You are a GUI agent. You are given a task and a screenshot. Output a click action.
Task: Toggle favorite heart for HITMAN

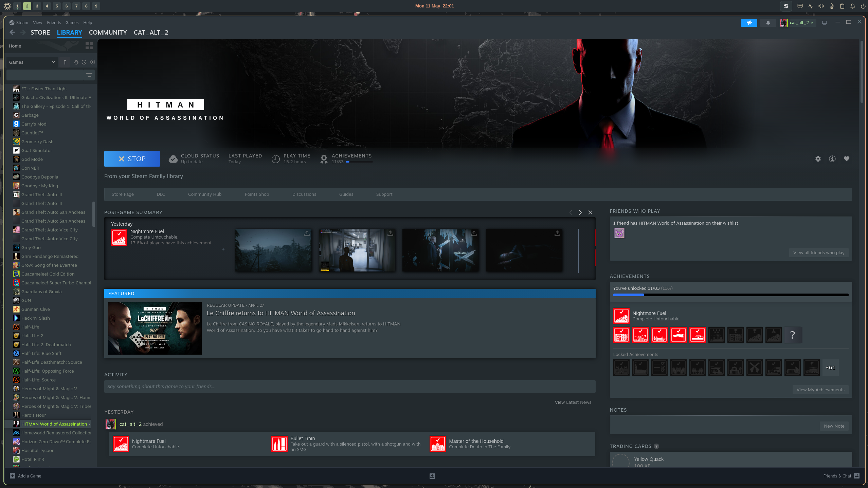[847, 159]
